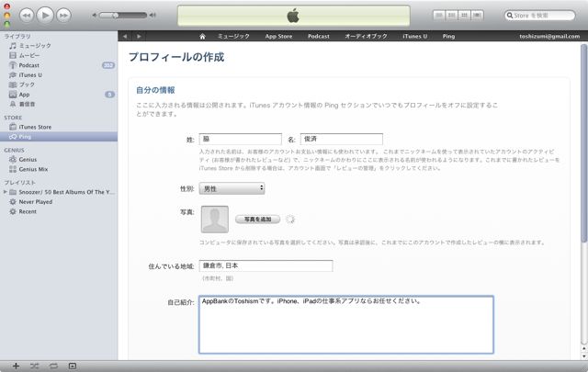
Task: Select ムービー in the library sidebar
Action: (59, 55)
